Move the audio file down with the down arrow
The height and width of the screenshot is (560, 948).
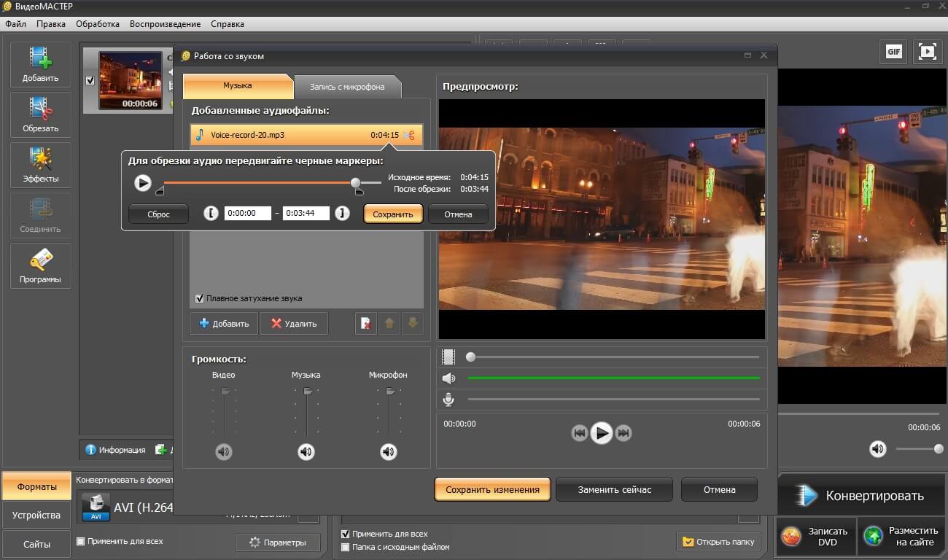tap(412, 323)
